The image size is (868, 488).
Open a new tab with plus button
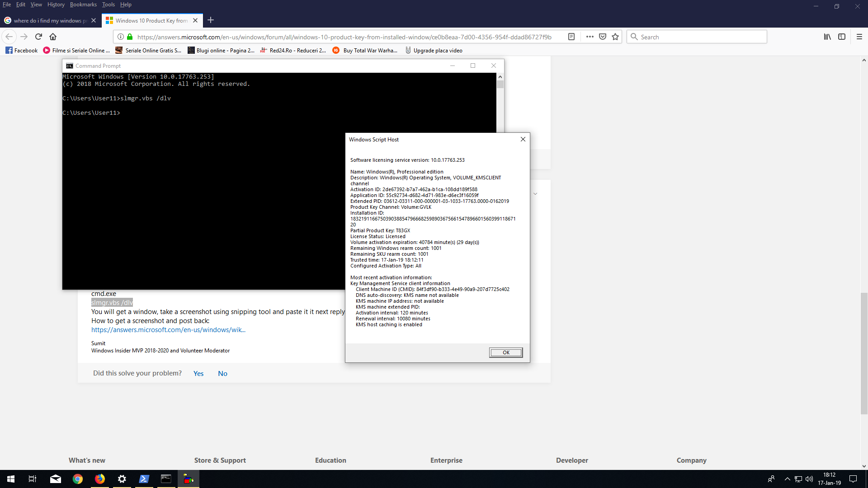[x=211, y=20]
